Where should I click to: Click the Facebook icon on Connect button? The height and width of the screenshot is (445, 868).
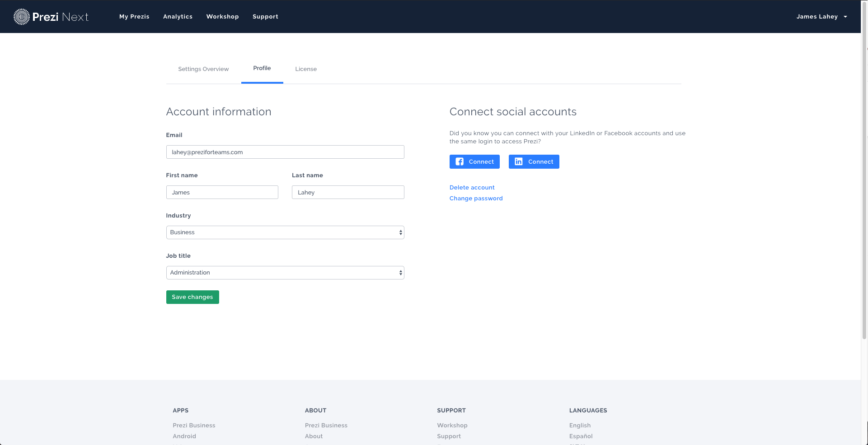tap(460, 162)
